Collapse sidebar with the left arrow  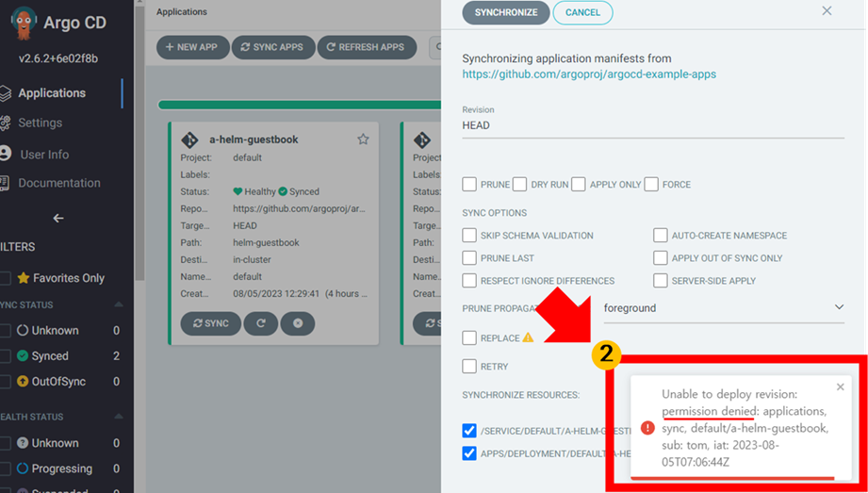click(58, 219)
